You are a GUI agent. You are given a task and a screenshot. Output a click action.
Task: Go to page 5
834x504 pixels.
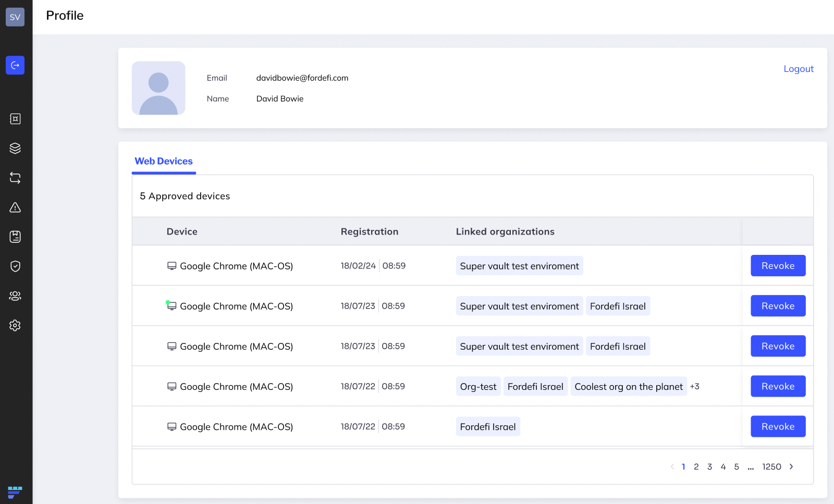pos(737,466)
